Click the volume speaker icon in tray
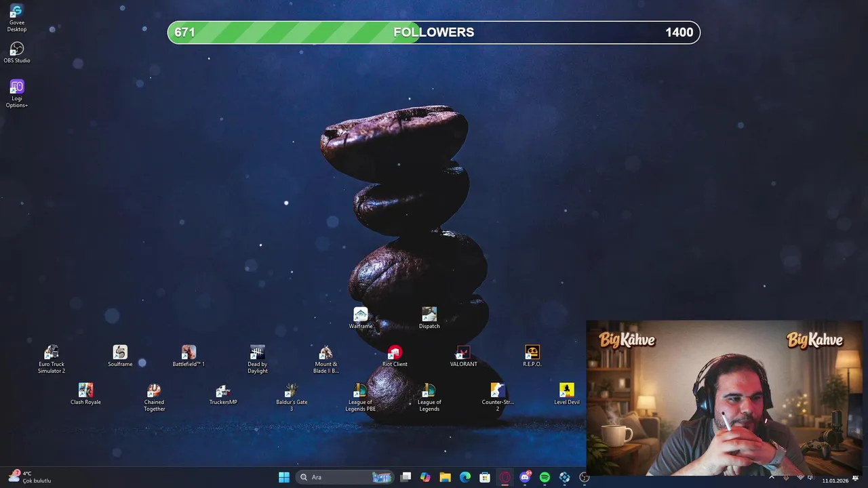Image resolution: width=868 pixels, height=488 pixels. pyautogui.click(x=810, y=477)
